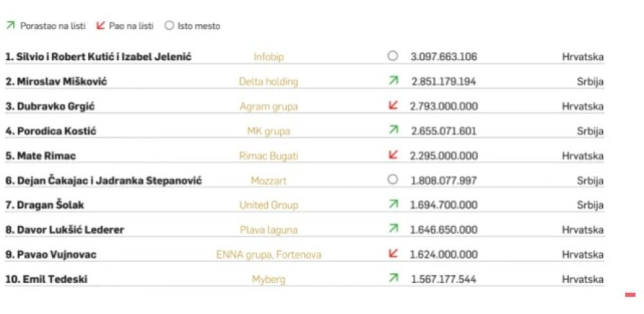
Task: Open ENNA grupa, Fortenova link
Action: [x=269, y=255]
